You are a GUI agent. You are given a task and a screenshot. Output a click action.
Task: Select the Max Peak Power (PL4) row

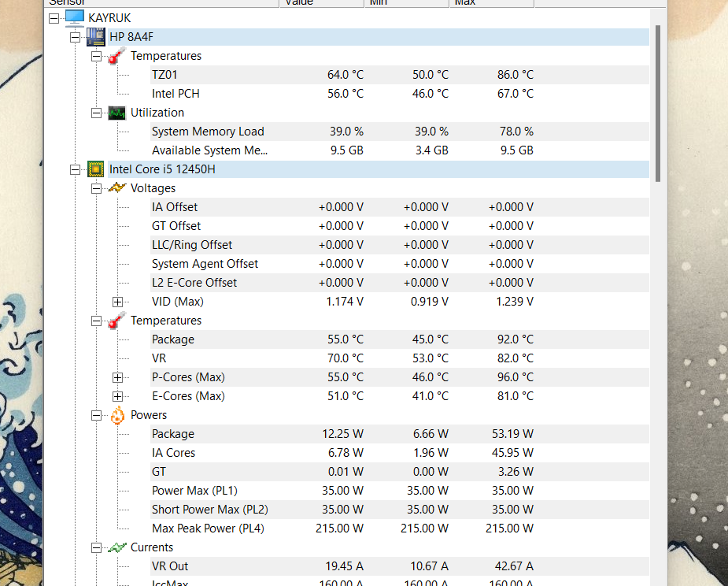[x=400, y=529]
